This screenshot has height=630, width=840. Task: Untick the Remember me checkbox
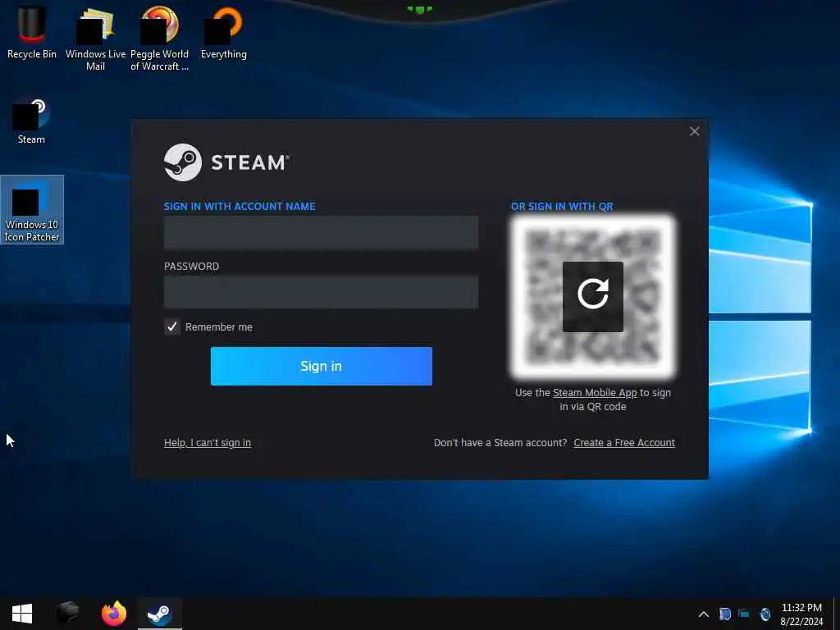tap(172, 326)
